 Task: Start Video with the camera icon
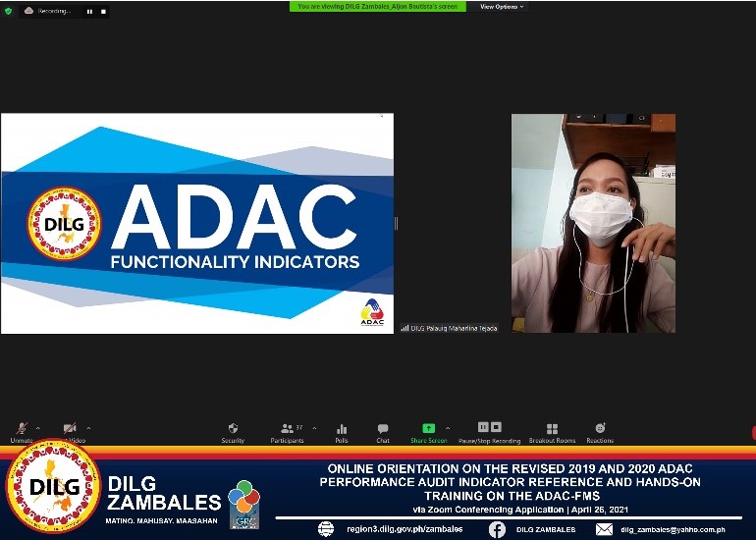pos(70,428)
